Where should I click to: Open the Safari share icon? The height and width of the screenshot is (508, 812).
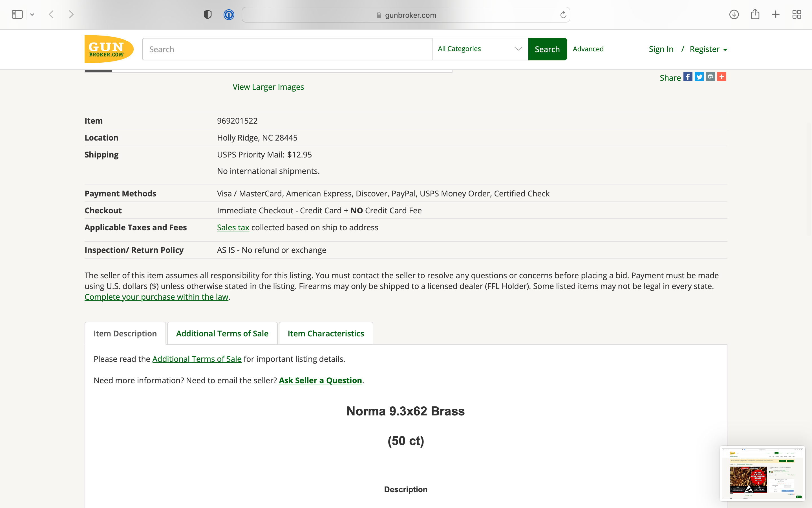pyautogui.click(x=755, y=14)
